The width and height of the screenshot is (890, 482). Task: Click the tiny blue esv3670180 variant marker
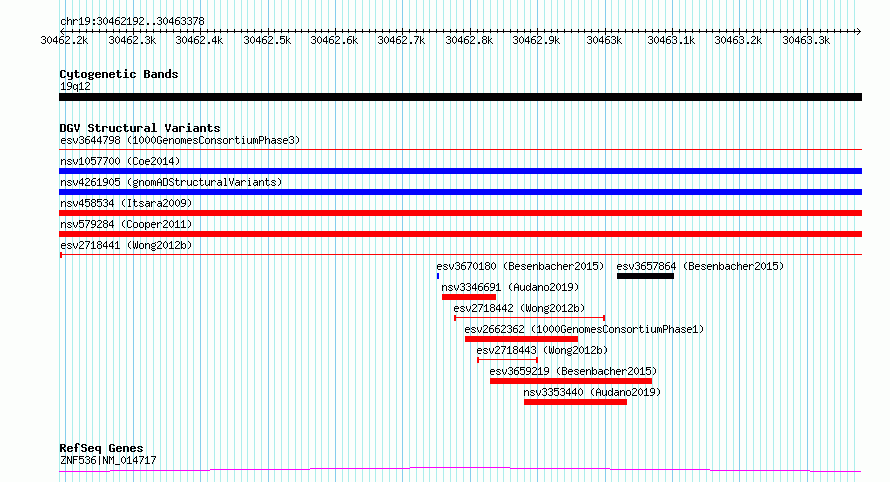(438, 276)
